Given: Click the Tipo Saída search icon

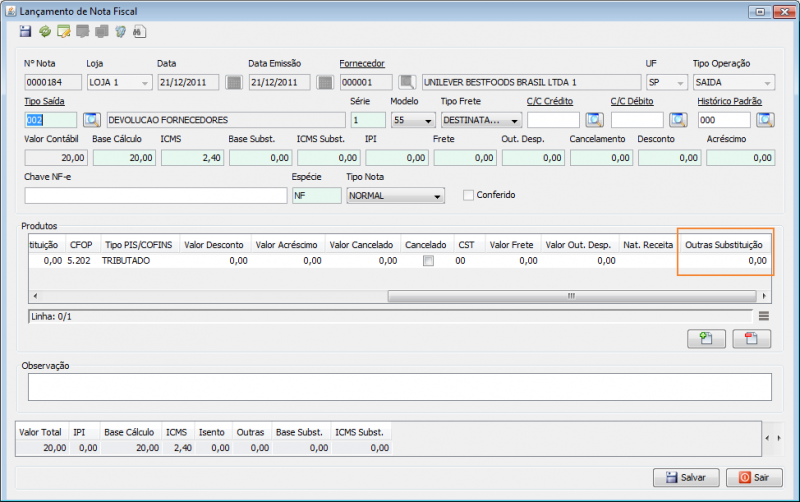Looking at the screenshot, I should [92, 120].
